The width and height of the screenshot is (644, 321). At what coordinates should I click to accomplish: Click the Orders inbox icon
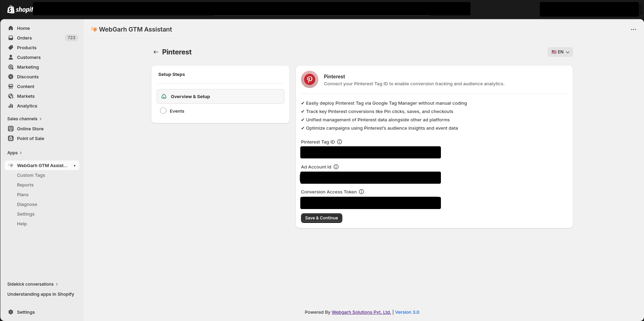(11, 38)
